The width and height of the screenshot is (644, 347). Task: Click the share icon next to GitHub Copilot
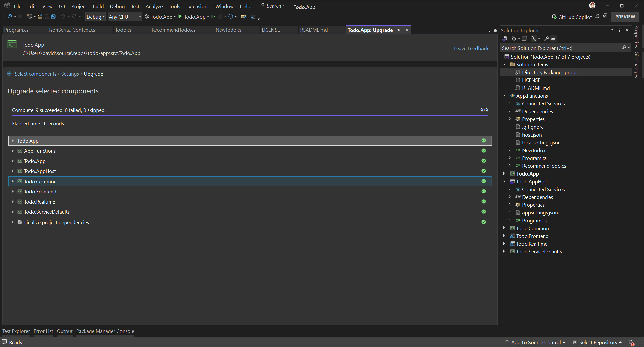pyautogui.click(x=597, y=16)
